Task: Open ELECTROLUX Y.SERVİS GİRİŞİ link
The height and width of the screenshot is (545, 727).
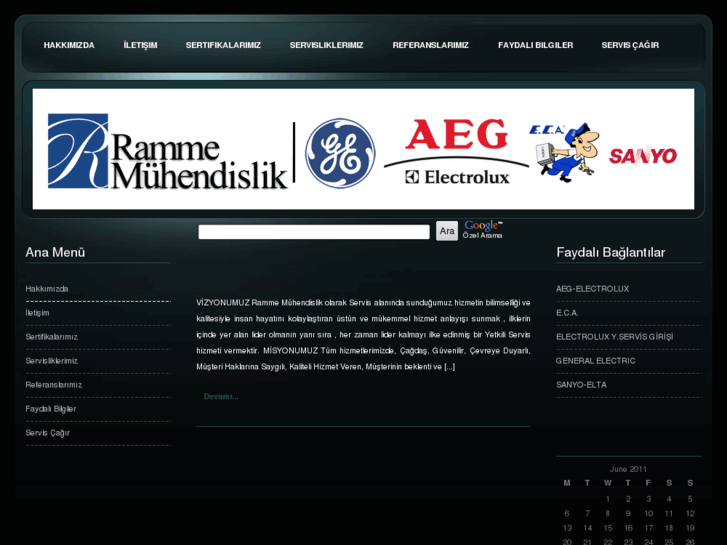Action: [x=614, y=337]
